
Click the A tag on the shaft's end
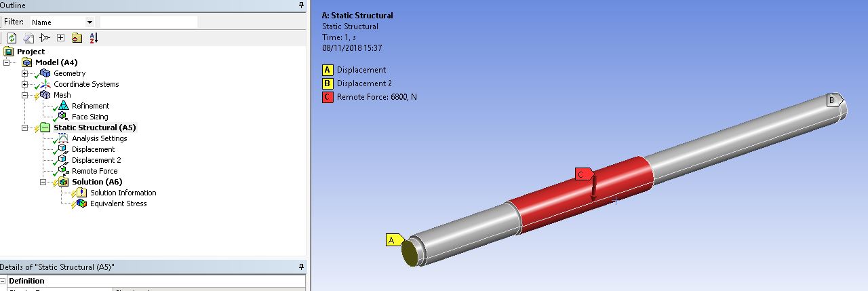[393, 240]
